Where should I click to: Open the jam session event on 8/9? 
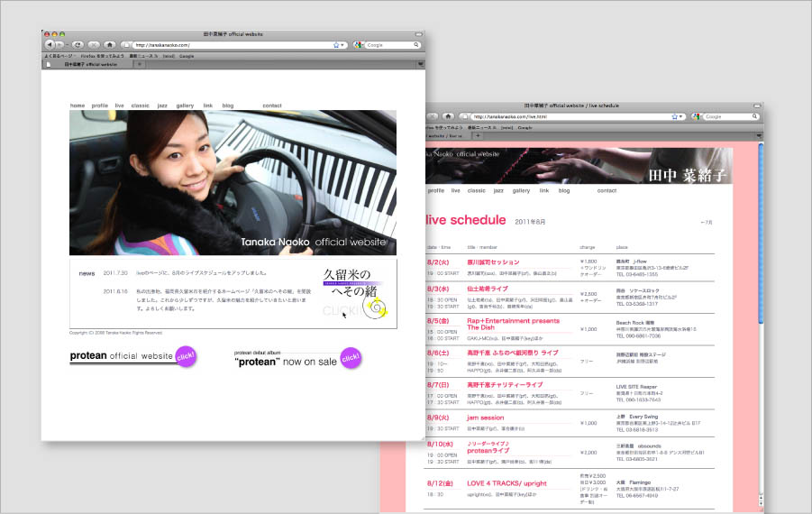(x=485, y=418)
